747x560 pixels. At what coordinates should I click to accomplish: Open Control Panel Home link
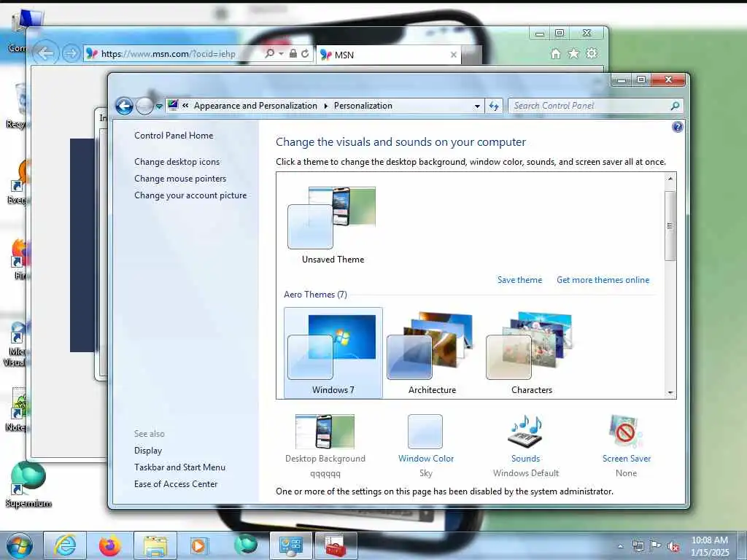tap(174, 135)
